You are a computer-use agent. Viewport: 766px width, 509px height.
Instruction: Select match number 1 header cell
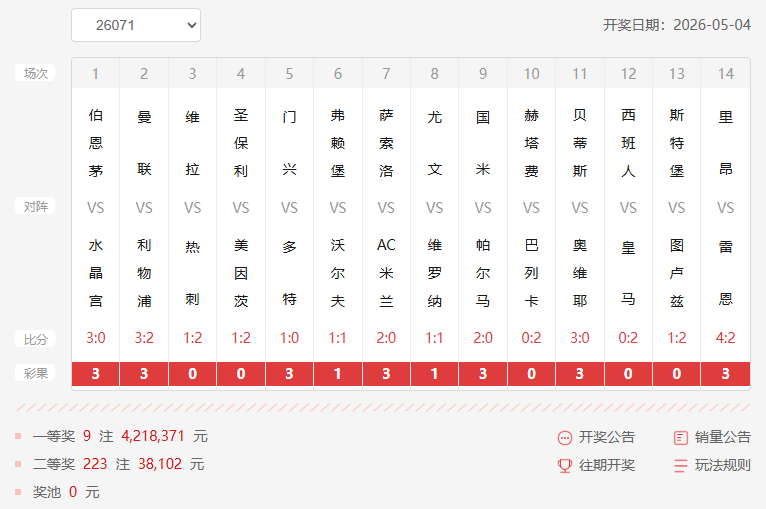(x=95, y=73)
